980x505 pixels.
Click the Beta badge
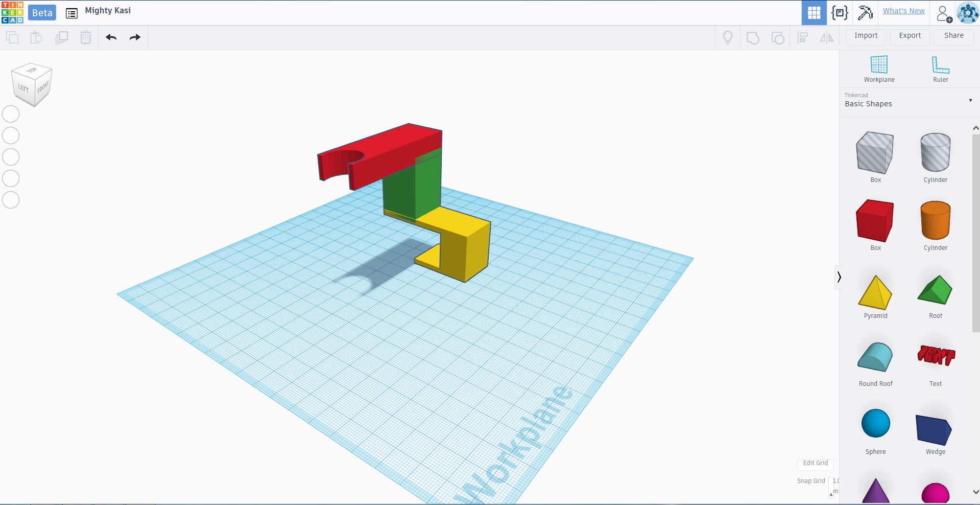coord(42,13)
